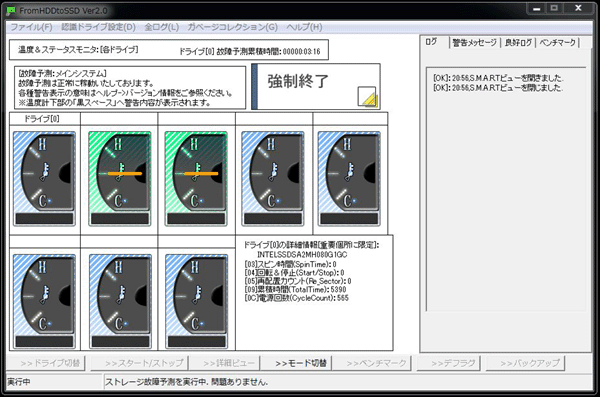
Task: Click the ストレージ故障予測を実行中 status message
Action: click(186, 382)
